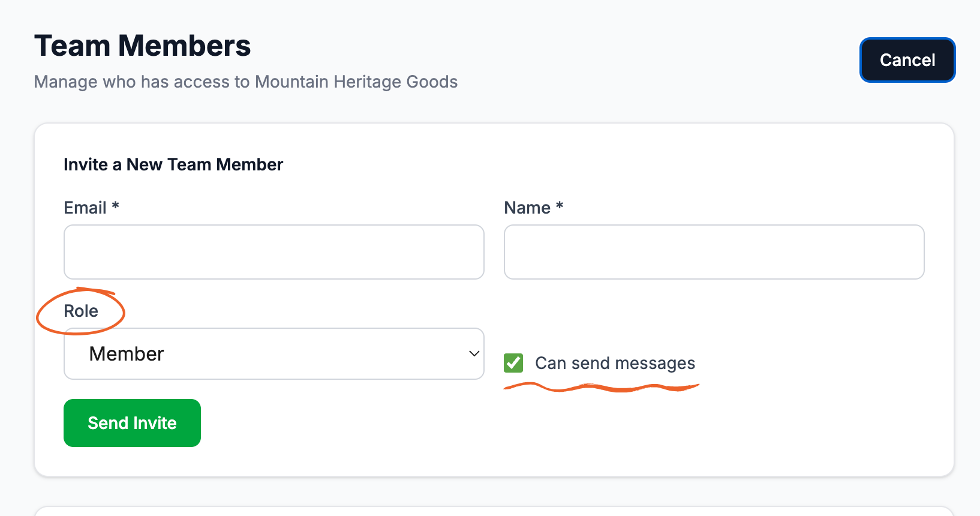
Task: Focus the Email input field
Action: 274,252
